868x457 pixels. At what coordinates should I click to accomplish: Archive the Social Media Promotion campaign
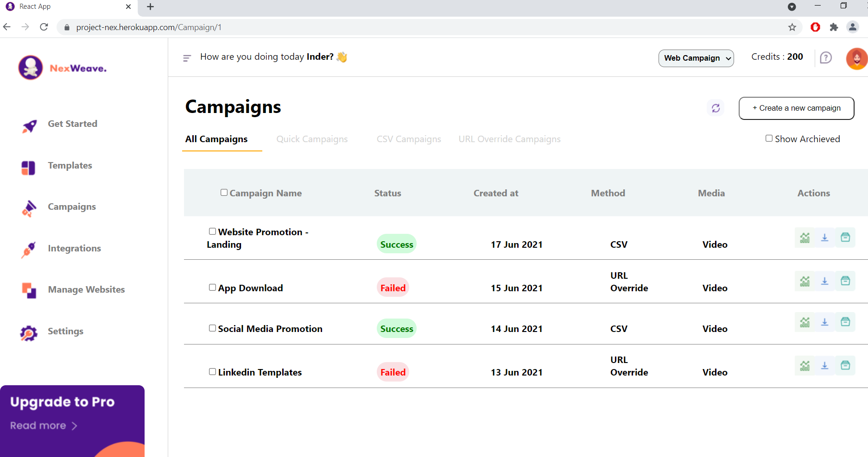pyautogui.click(x=845, y=321)
